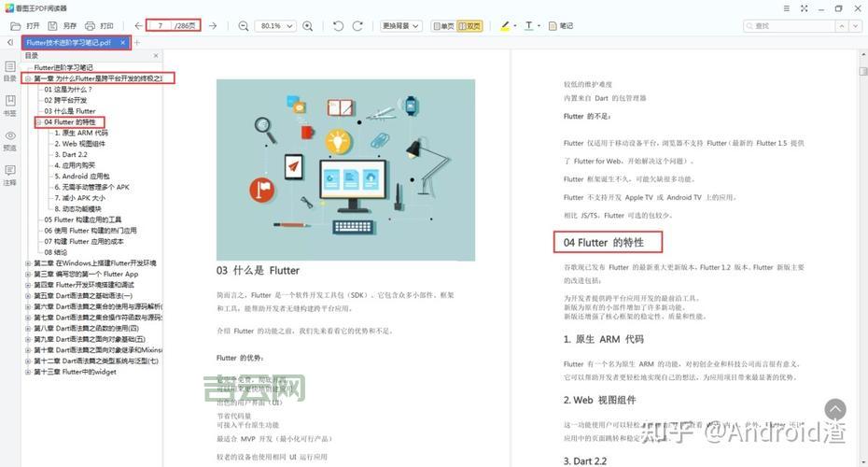868x467 pixels.
Task: Collapse the sidebar with the left chevron
Action: point(10,42)
